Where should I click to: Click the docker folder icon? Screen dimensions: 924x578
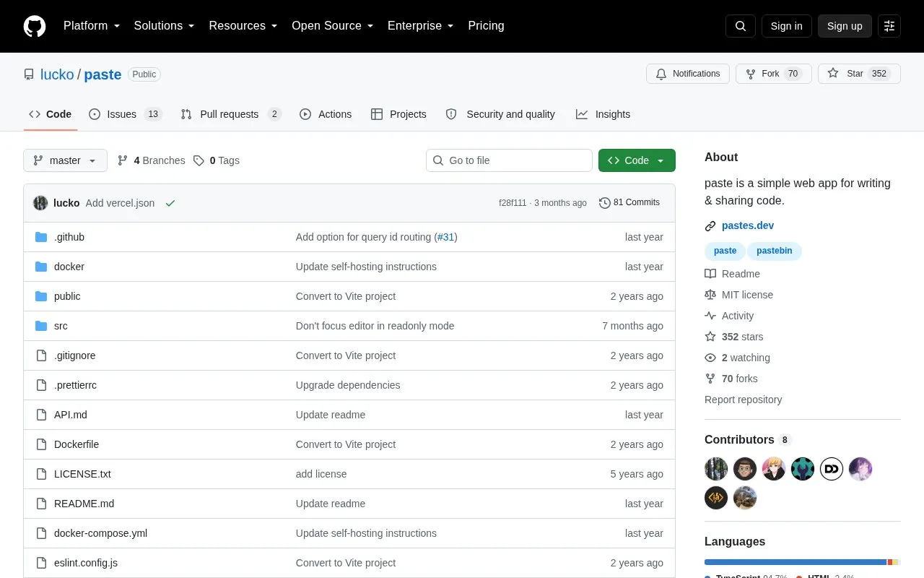(41, 267)
